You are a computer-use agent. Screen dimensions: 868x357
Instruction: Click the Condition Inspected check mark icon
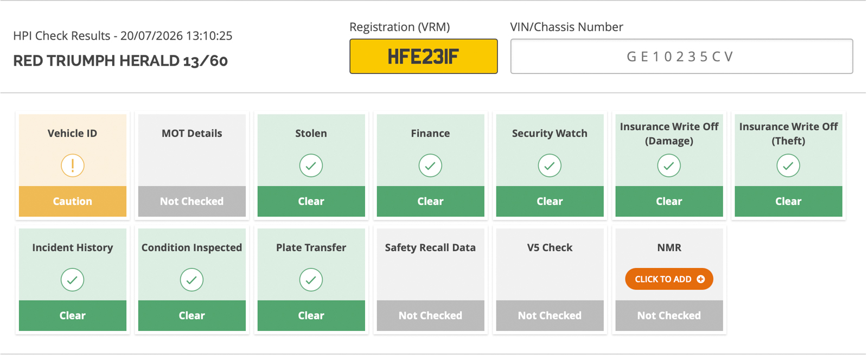(x=192, y=280)
